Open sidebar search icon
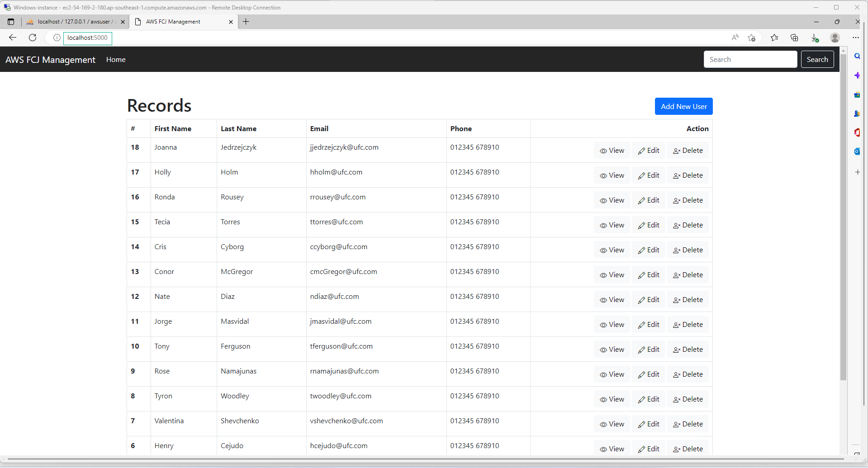 857,56
